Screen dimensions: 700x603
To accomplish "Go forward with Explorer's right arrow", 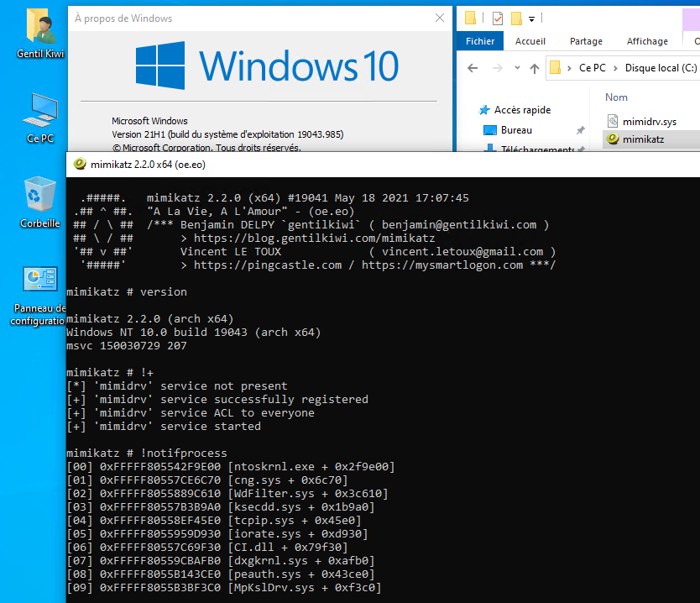I will click(x=497, y=68).
